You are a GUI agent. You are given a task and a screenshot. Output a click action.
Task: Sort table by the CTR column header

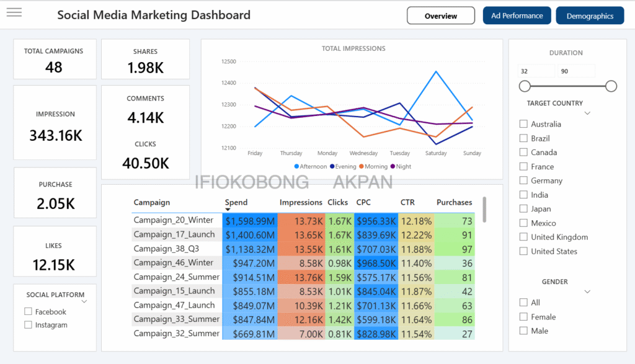407,202
